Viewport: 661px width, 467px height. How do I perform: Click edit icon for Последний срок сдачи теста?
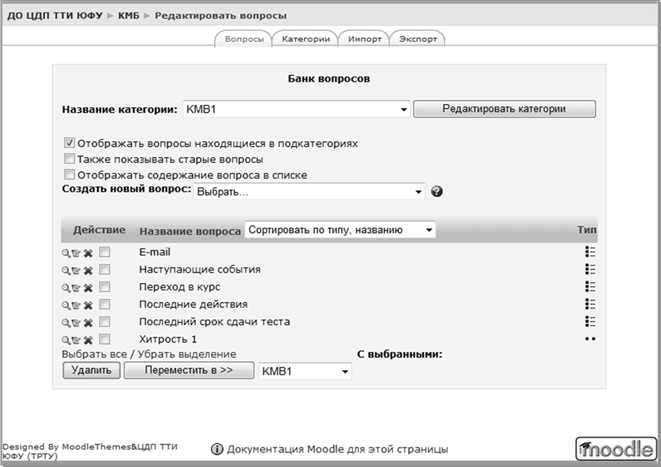(76, 322)
